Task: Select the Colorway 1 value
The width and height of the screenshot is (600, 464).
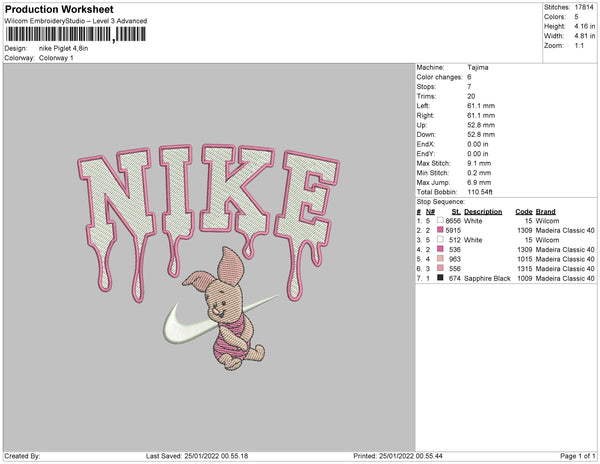Action: coord(56,58)
